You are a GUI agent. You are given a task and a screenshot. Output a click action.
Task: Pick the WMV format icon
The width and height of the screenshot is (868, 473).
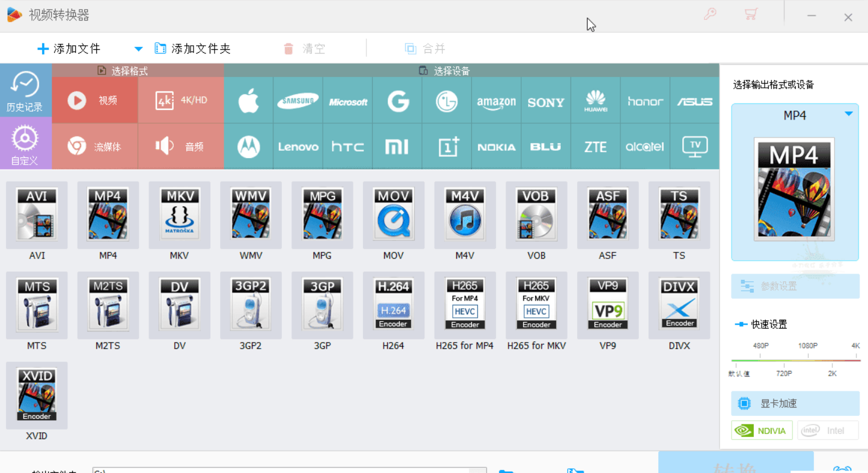251,215
